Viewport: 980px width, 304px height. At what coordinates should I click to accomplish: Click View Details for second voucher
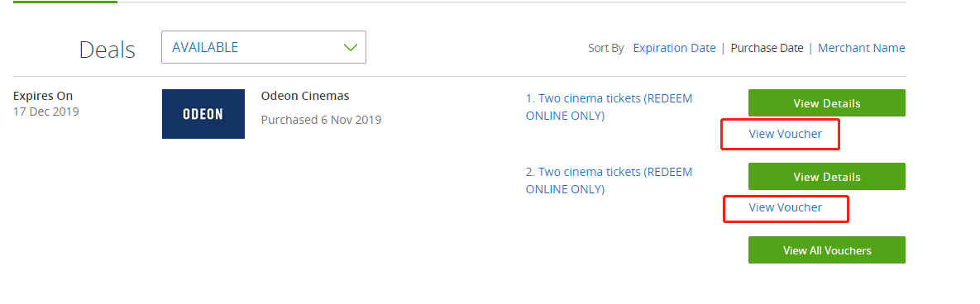click(827, 177)
